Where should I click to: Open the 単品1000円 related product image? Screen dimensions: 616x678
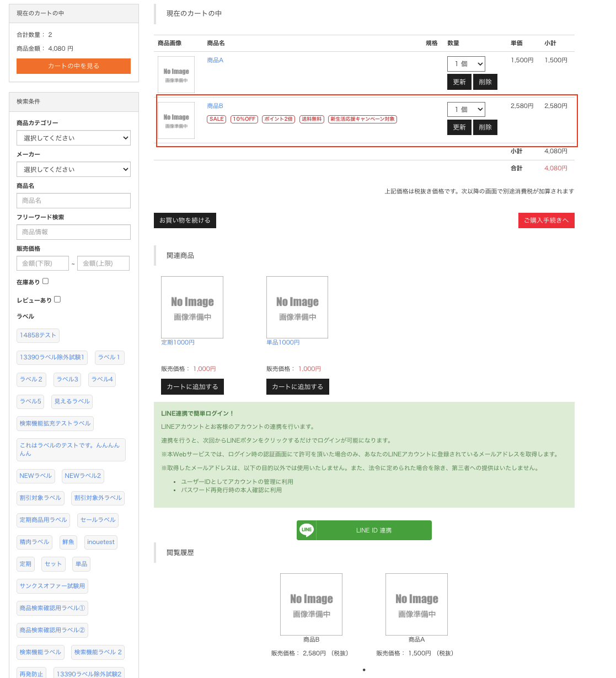point(297,307)
